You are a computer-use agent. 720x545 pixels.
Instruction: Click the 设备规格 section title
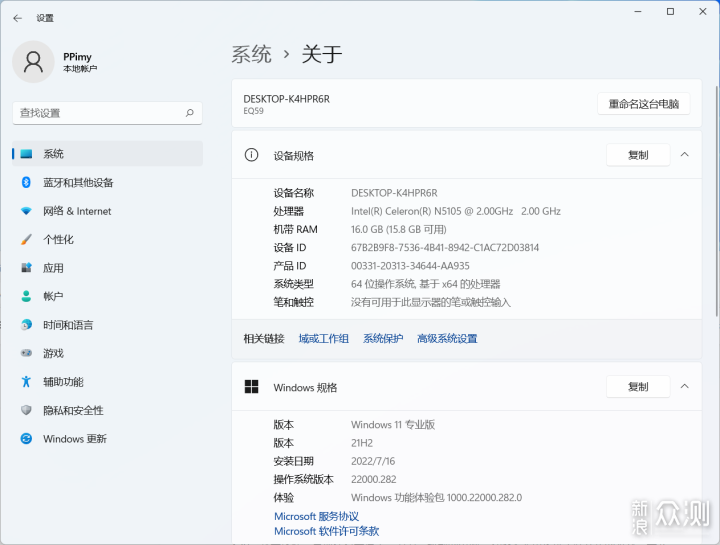pos(293,156)
